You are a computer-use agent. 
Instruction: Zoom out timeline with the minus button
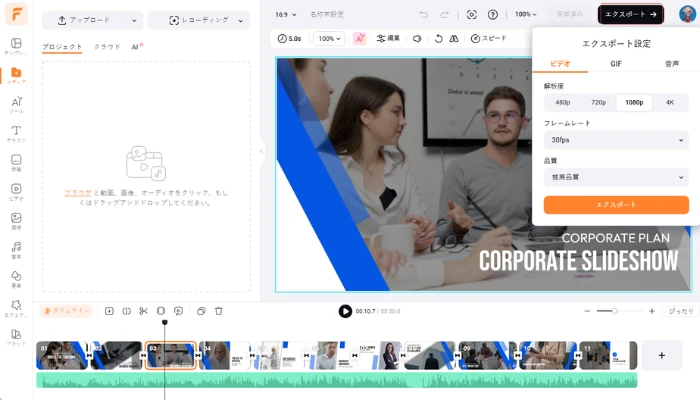(x=587, y=311)
